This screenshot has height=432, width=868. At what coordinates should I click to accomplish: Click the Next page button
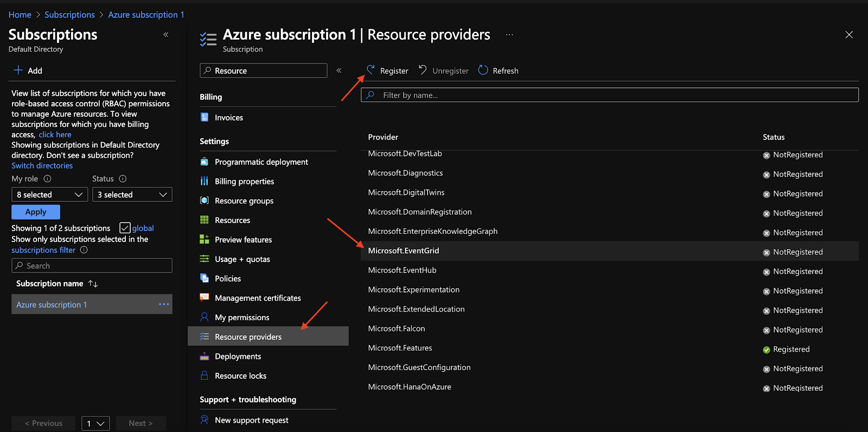(x=141, y=423)
